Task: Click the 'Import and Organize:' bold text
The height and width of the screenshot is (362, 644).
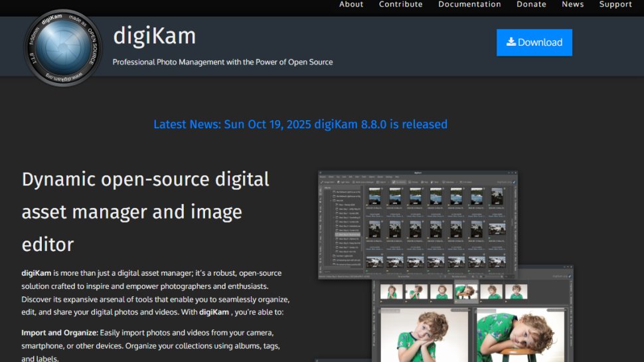Action: pyautogui.click(x=60, y=333)
